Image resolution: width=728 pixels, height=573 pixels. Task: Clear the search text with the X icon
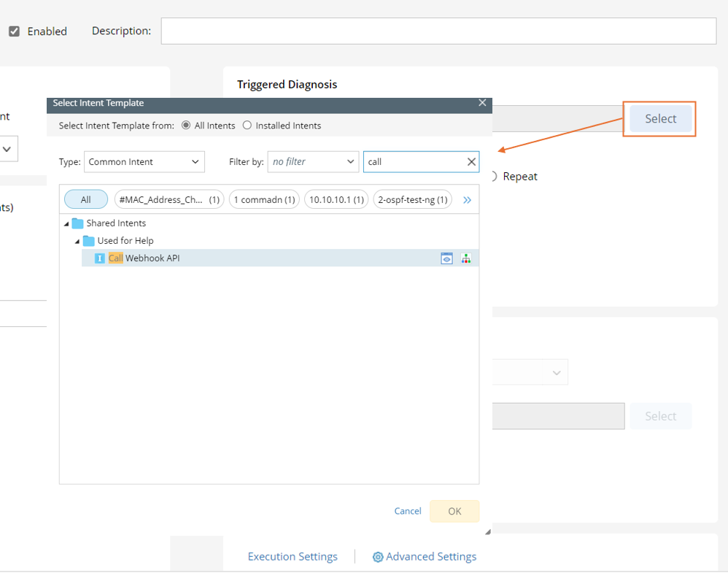coord(471,162)
